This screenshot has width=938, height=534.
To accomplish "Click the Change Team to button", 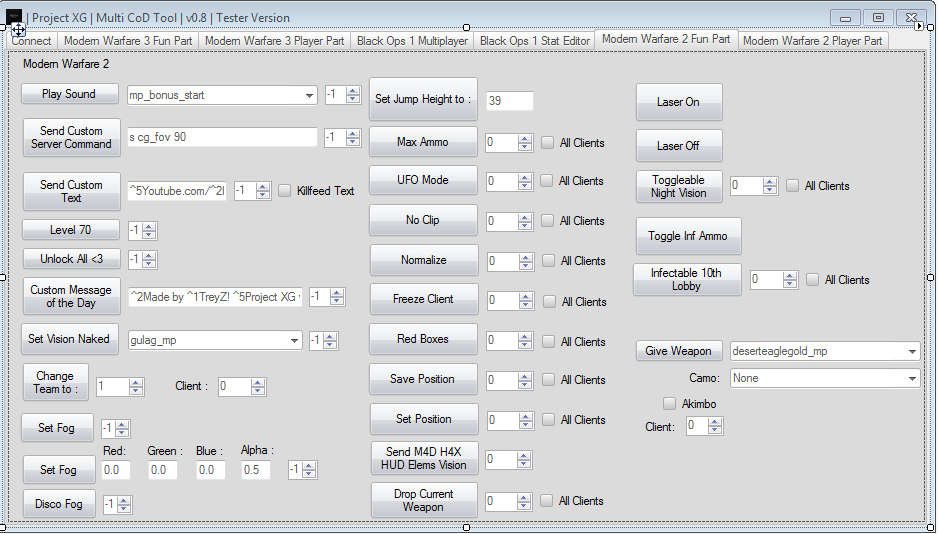I will pos(55,382).
